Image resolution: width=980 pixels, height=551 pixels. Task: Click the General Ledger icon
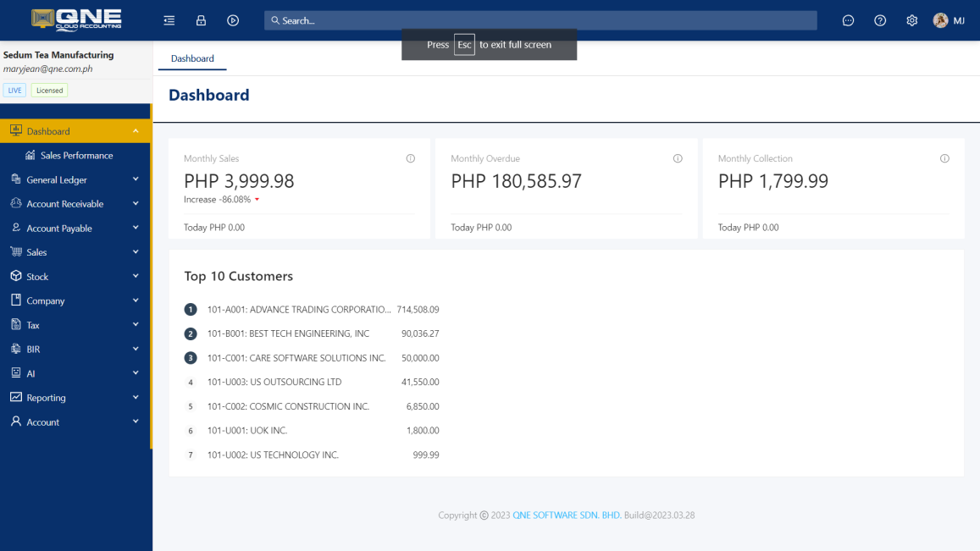[x=15, y=179]
